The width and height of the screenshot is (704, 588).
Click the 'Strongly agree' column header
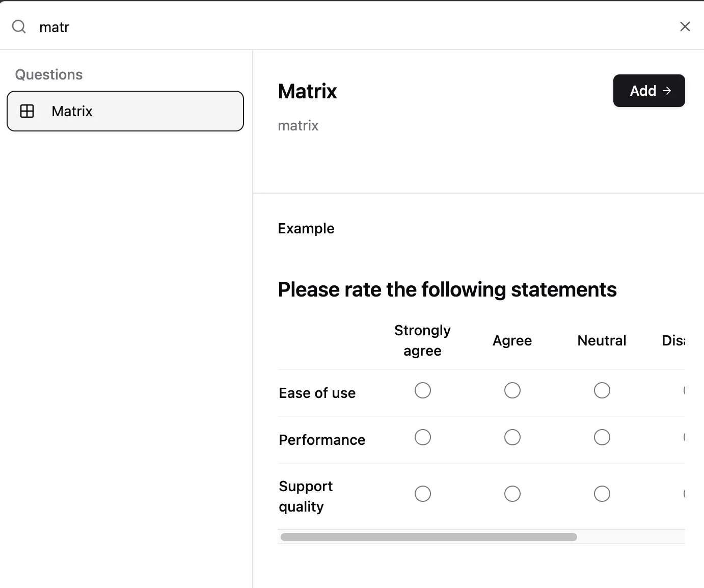423,340
